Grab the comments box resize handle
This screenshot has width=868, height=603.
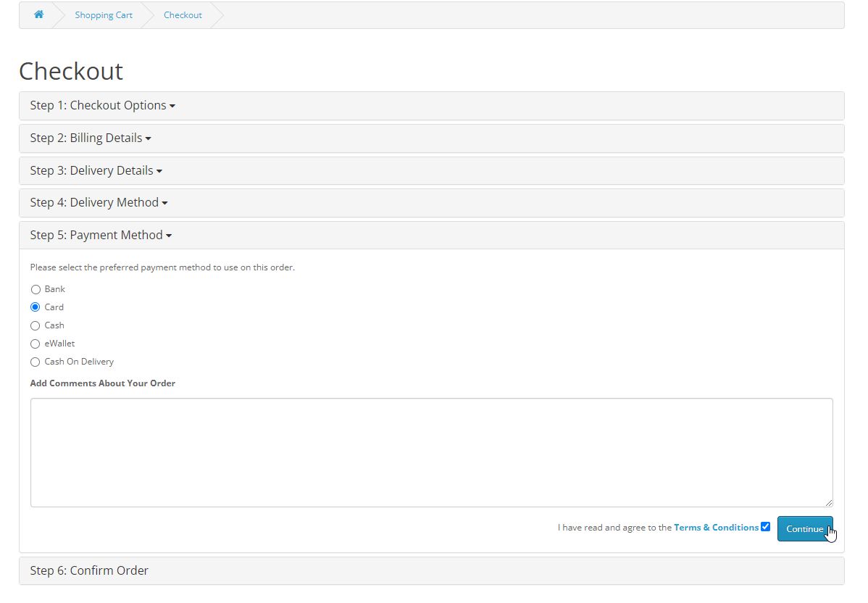tap(828, 502)
